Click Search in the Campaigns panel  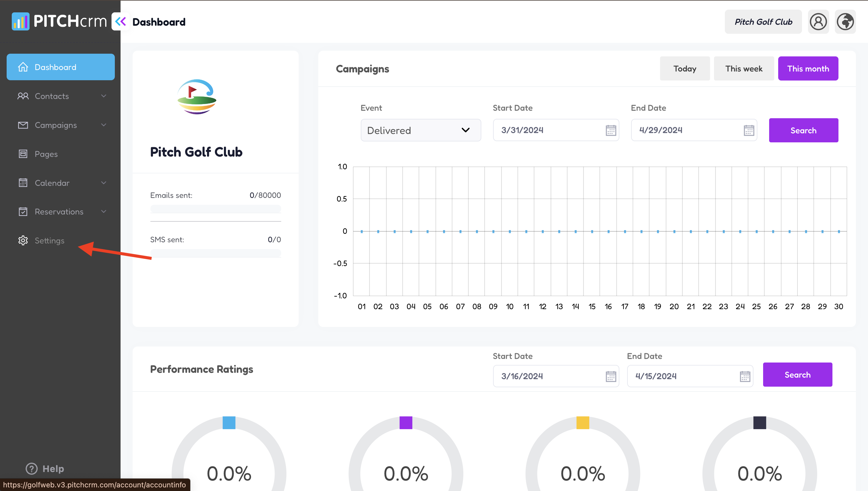803,130
